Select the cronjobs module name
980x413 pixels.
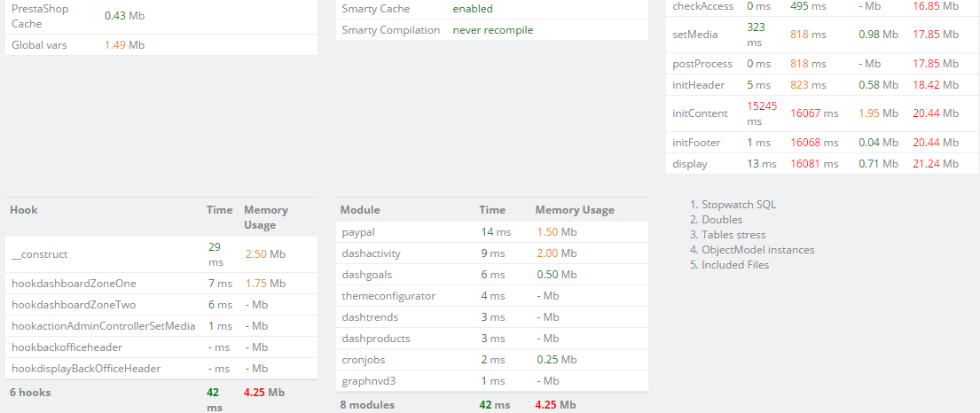363,359
